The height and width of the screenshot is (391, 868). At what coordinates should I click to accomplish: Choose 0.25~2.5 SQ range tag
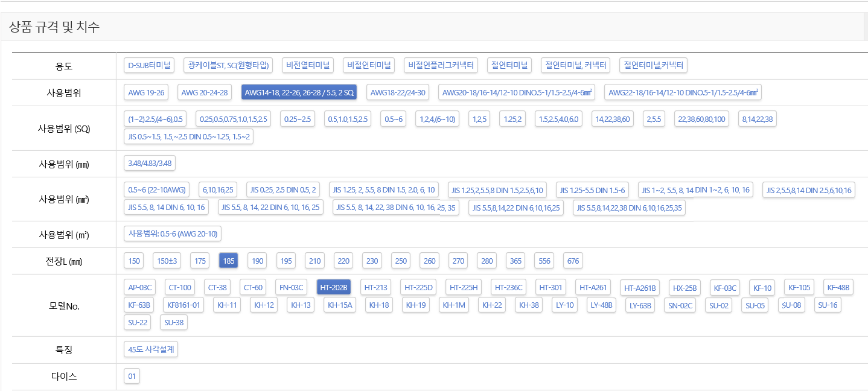(x=298, y=119)
